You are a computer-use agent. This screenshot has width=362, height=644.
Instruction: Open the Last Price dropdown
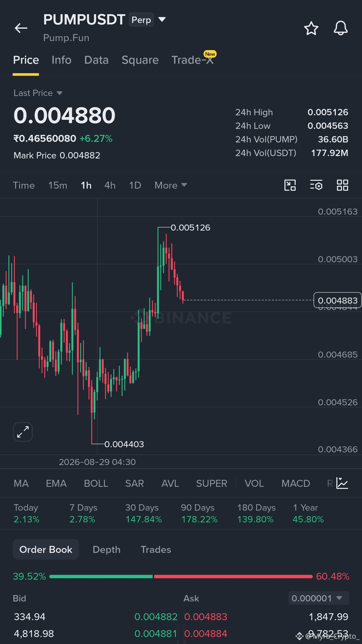point(38,93)
